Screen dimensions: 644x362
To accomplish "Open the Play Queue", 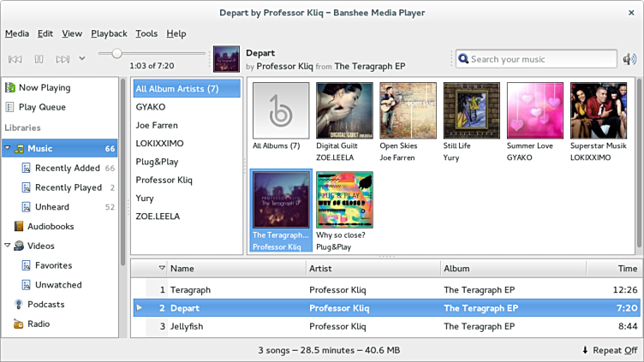I will (x=41, y=107).
